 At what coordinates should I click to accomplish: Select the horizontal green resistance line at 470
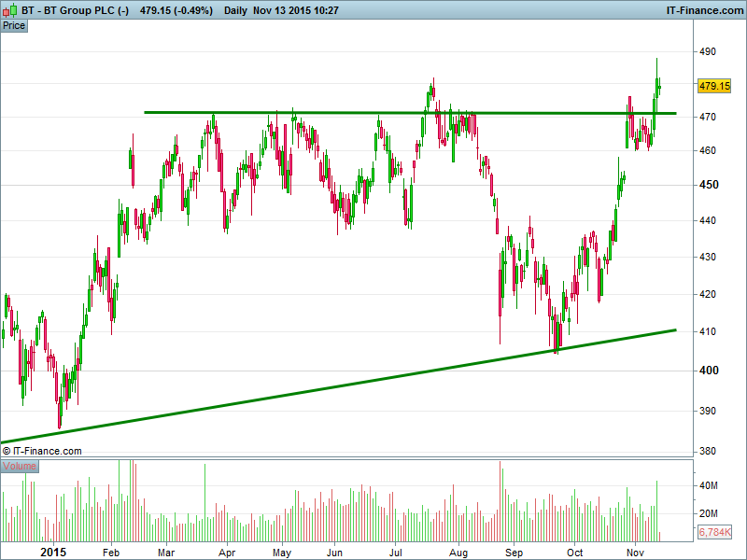coord(373,113)
